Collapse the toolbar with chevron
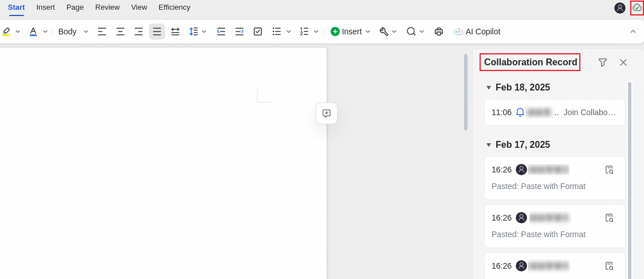This screenshot has width=644, height=279. tap(633, 32)
